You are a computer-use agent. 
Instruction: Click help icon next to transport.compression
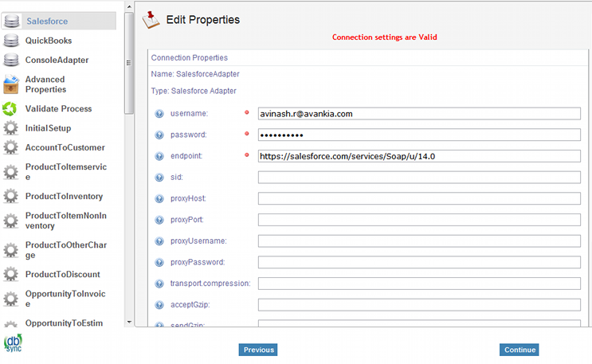[159, 284]
